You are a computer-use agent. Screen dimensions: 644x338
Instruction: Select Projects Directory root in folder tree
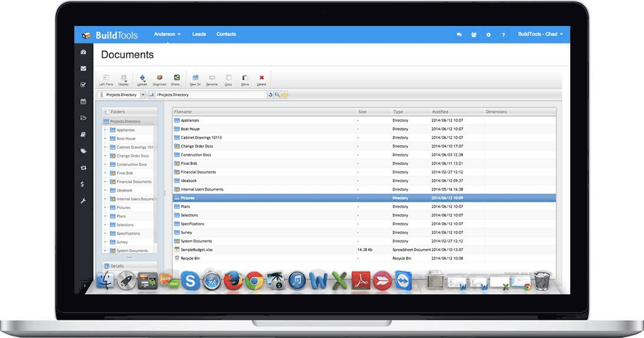pyautogui.click(x=125, y=122)
